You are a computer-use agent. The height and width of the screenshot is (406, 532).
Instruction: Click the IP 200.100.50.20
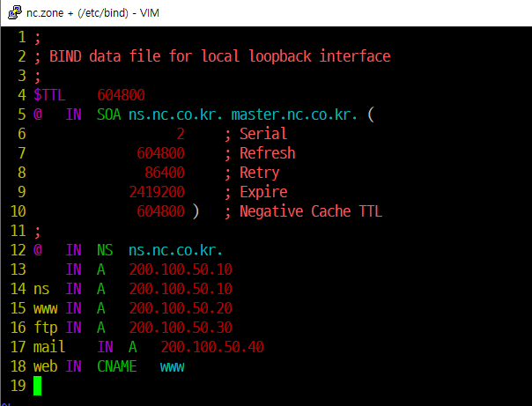tap(181, 308)
